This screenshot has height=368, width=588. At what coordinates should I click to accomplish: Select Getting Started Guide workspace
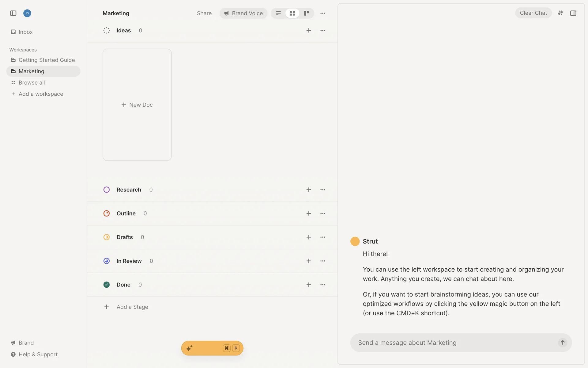pos(47,60)
